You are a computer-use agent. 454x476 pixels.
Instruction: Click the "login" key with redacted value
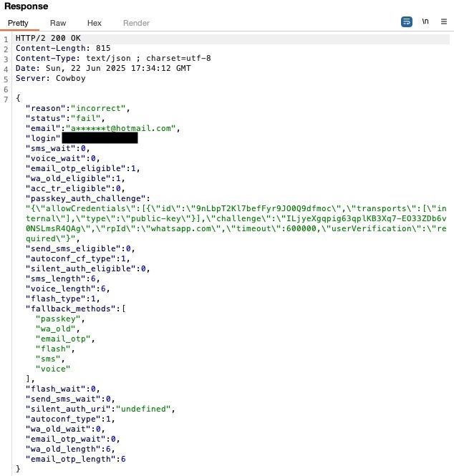[x=43, y=138]
